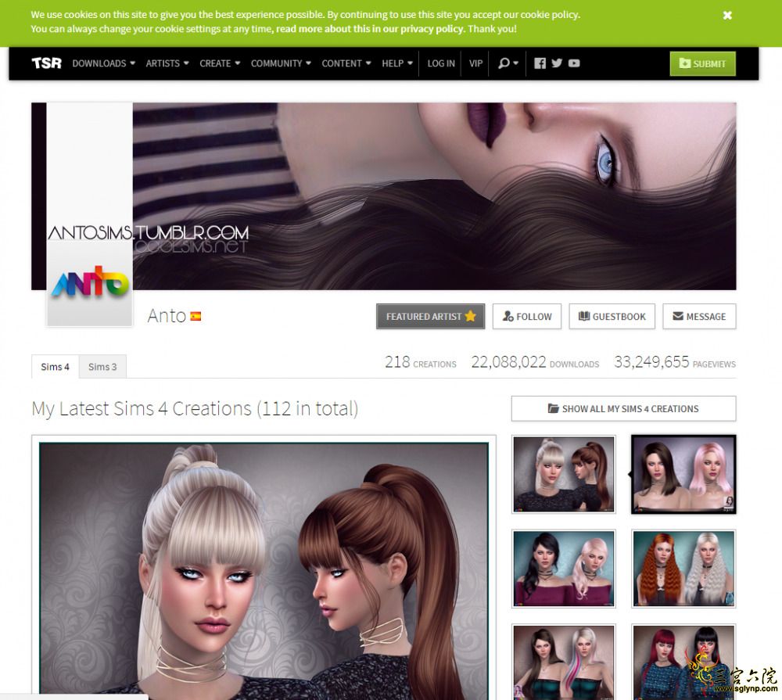Click the green Submit button

[702, 63]
